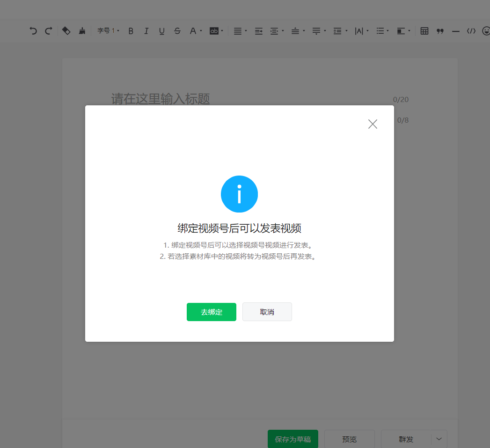Click the text background color ab icon
The height and width of the screenshot is (448, 490).
(214, 31)
